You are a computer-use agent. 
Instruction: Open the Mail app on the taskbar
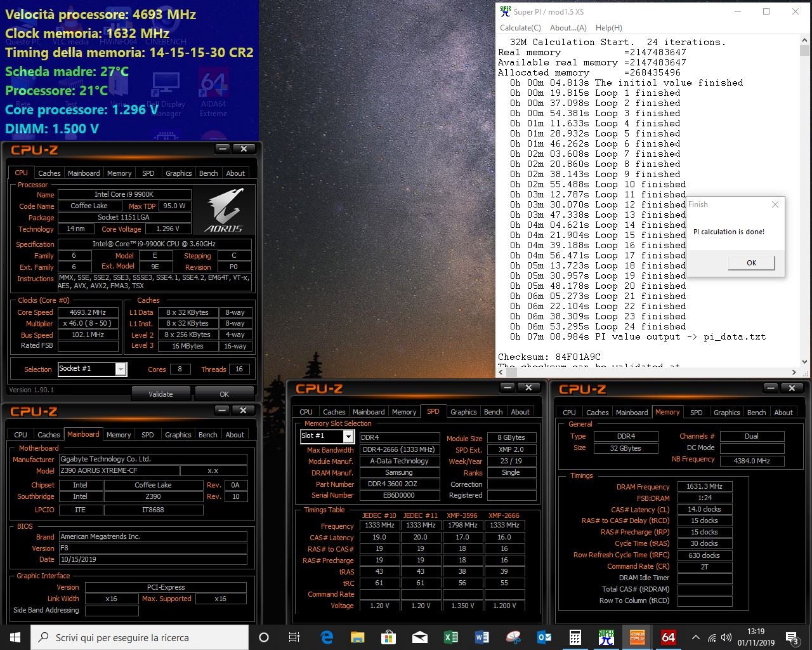(420, 637)
